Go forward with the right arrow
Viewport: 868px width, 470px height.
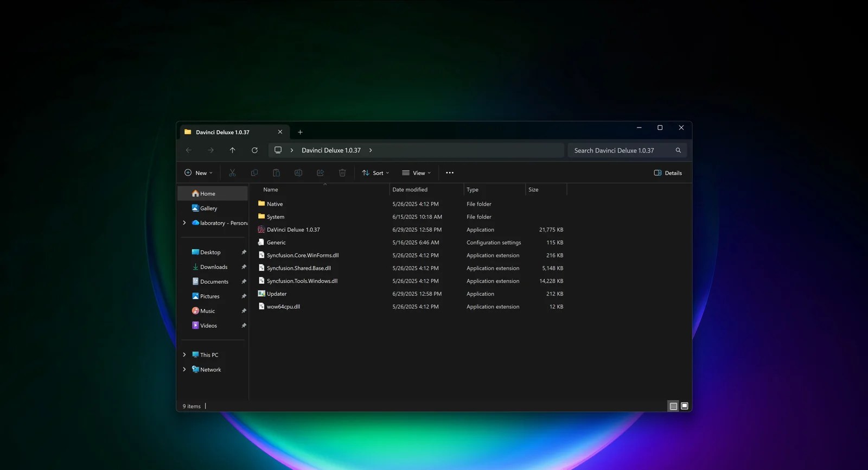[210, 150]
